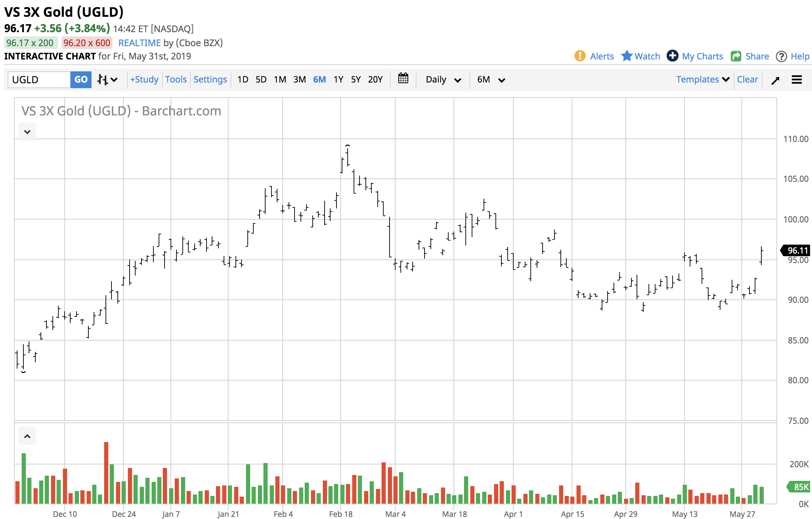
Task: Click the GO button
Action: click(81, 79)
